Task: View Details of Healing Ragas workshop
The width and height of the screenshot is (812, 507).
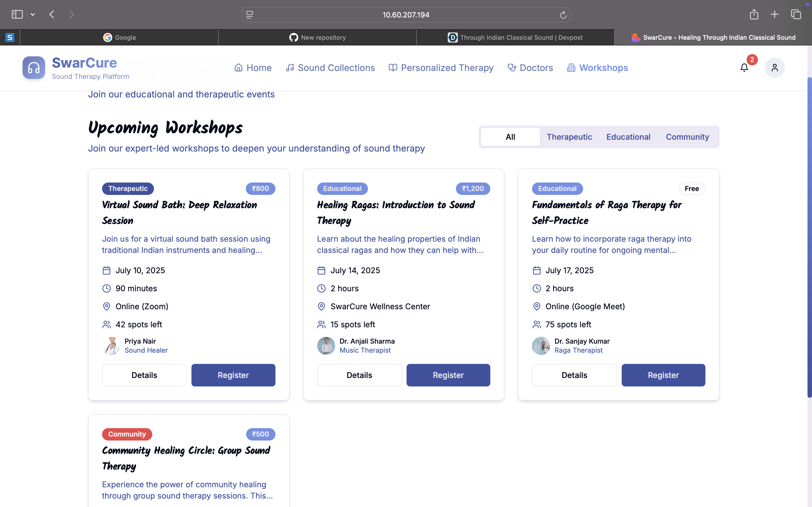Action: coord(359,375)
